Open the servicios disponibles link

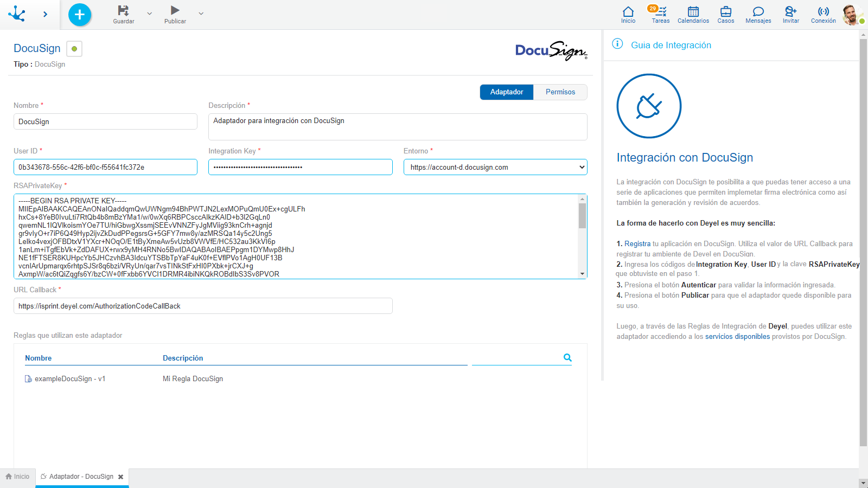click(737, 336)
